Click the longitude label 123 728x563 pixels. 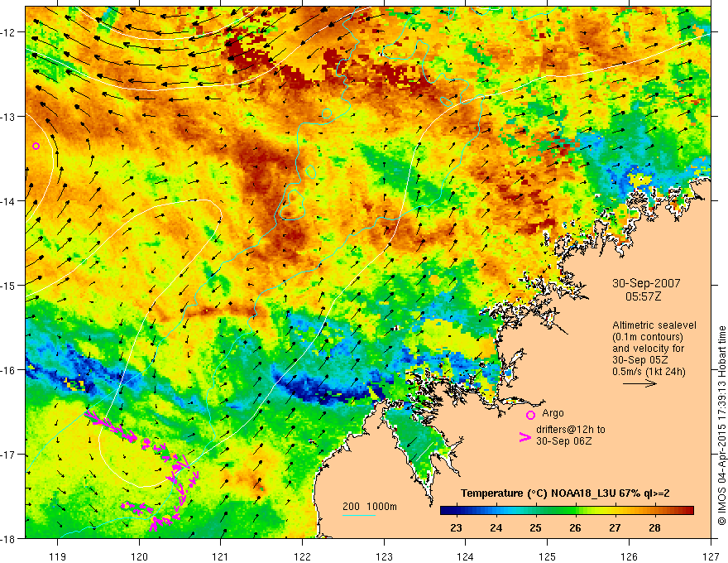tap(384, 556)
